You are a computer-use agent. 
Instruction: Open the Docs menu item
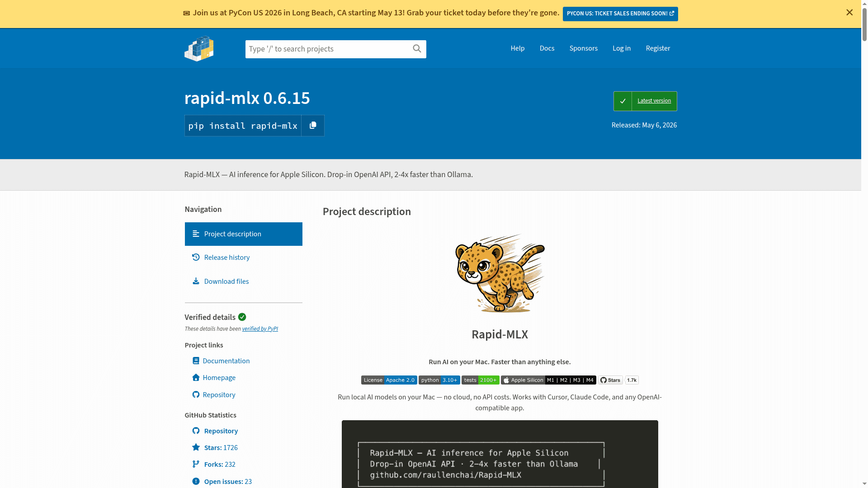click(547, 48)
